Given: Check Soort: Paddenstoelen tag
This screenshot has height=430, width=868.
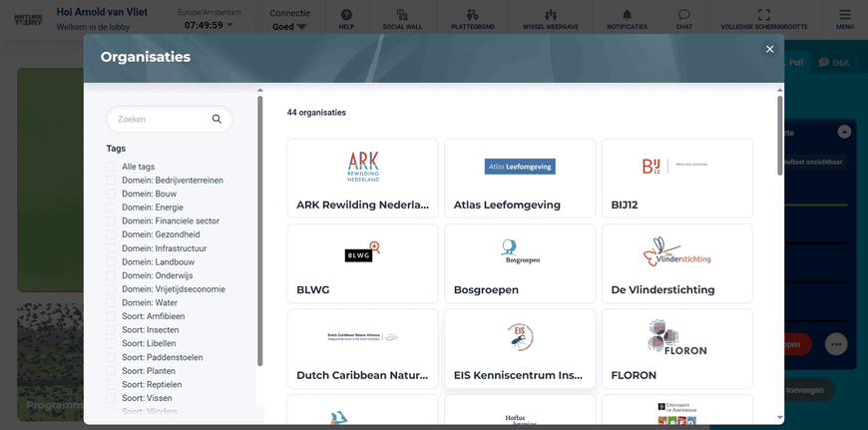Looking at the screenshot, I should click(111, 357).
